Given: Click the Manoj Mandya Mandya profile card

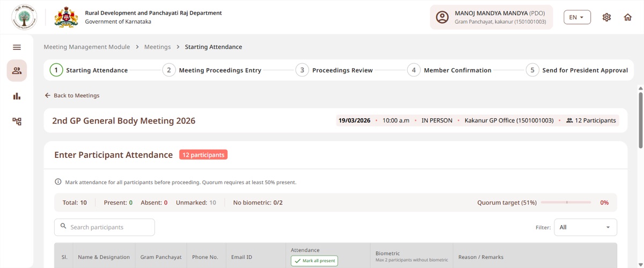Looking at the screenshot, I should coord(491,17).
